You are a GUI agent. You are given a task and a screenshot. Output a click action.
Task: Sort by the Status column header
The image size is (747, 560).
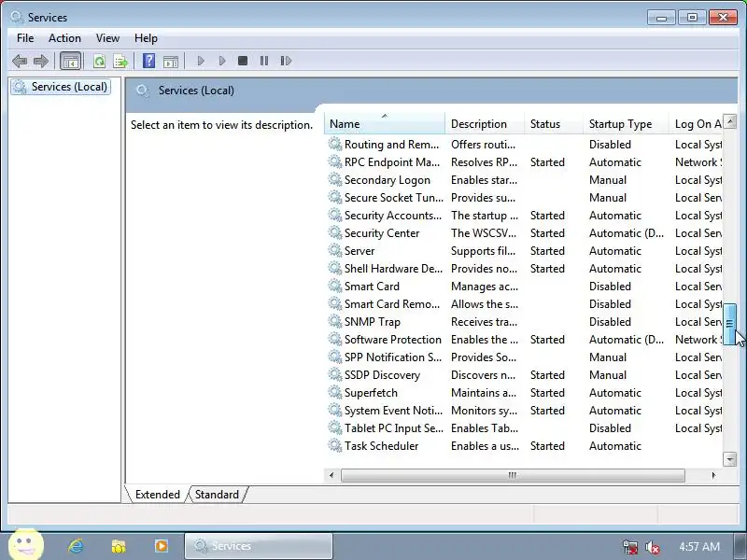point(554,124)
